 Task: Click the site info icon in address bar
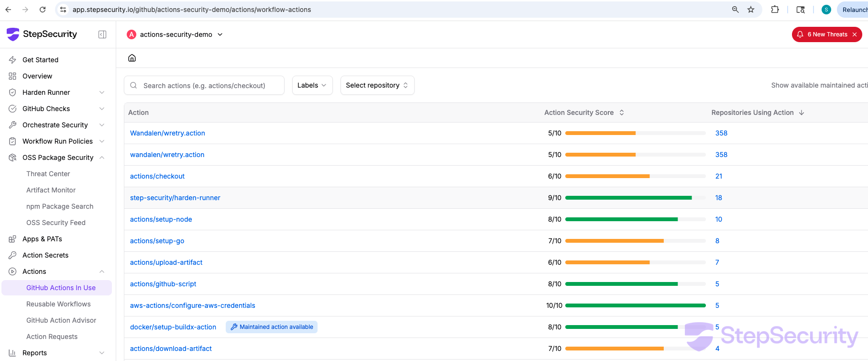coord(63,10)
